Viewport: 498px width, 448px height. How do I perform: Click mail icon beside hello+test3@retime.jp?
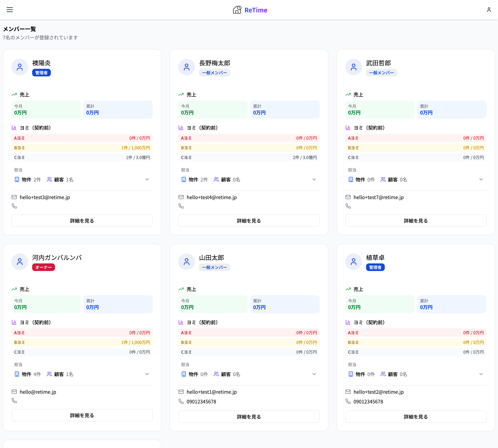[x=14, y=197]
